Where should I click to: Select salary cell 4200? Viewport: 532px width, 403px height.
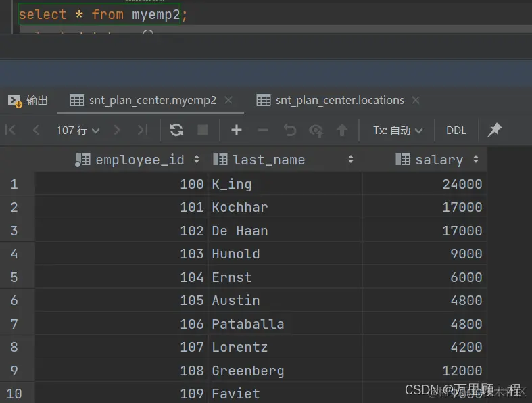(425, 347)
